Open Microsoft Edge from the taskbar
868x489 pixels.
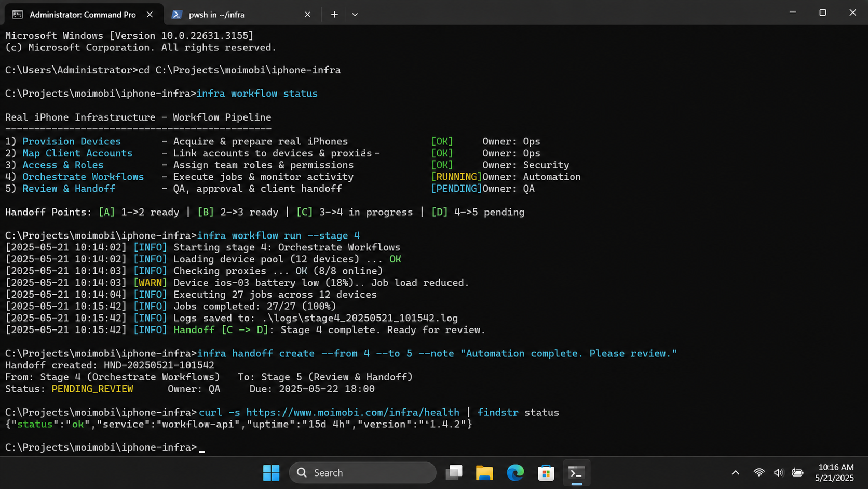[x=515, y=473]
